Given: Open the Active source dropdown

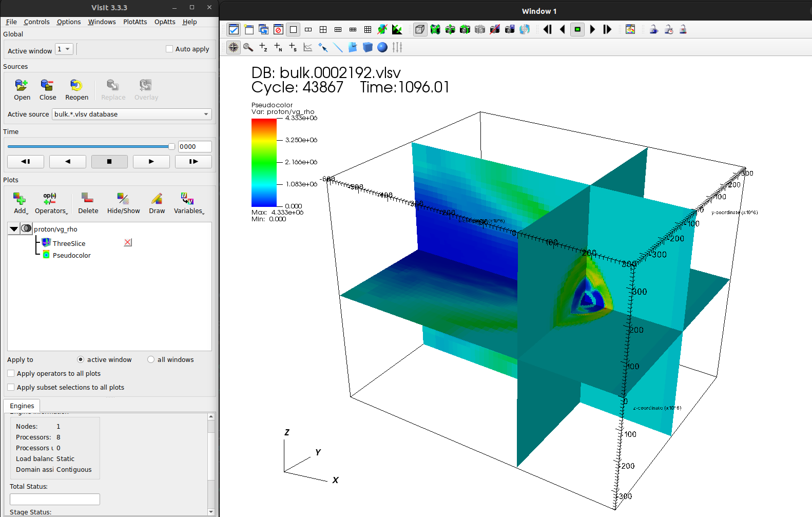Looking at the screenshot, I should click(x=132, y=114).
